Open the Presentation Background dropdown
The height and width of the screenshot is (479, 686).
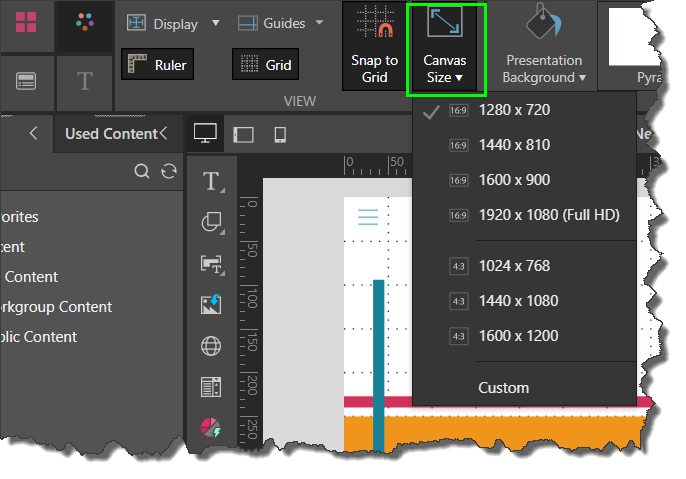[544, 45]
